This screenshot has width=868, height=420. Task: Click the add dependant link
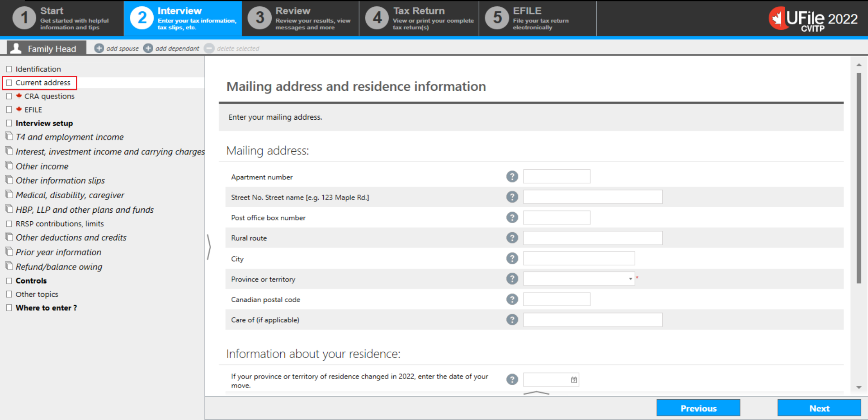(177, 49)
